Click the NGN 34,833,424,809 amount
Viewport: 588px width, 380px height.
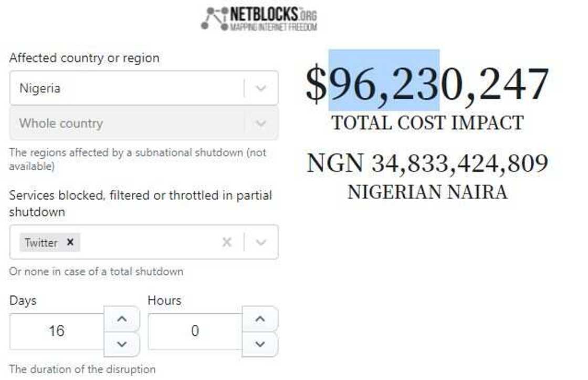[x=427, y=163]
